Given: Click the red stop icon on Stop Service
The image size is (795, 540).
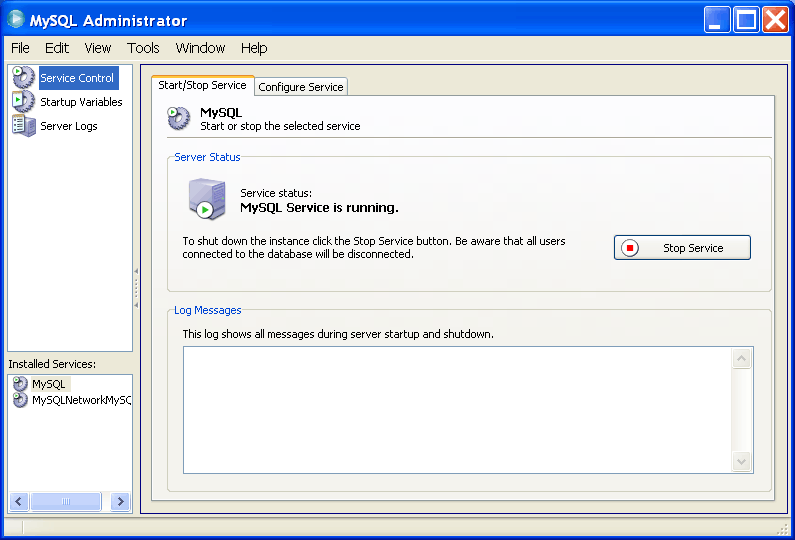Looking at the screenshot, I should (630, 248).
